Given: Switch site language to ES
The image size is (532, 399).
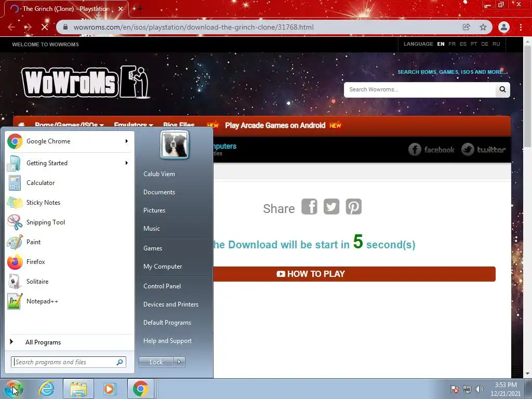Looking at the screenshot, I should point(463,44).
